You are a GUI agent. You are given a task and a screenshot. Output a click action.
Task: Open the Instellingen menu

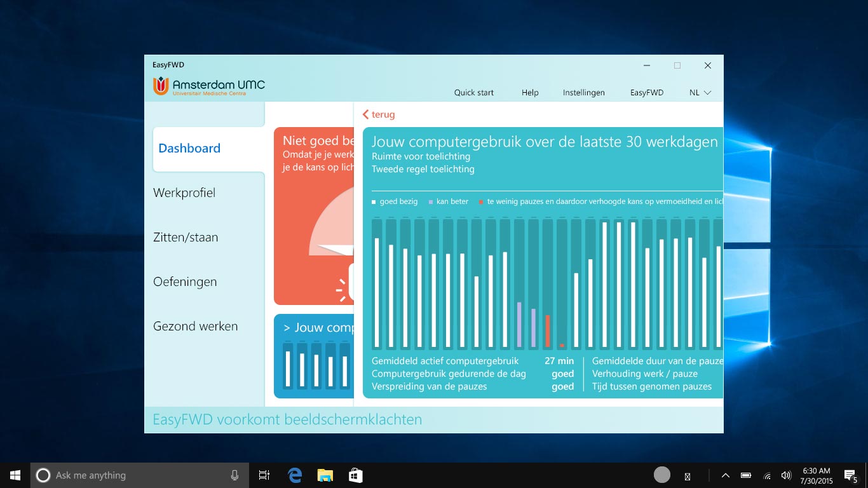583,93
